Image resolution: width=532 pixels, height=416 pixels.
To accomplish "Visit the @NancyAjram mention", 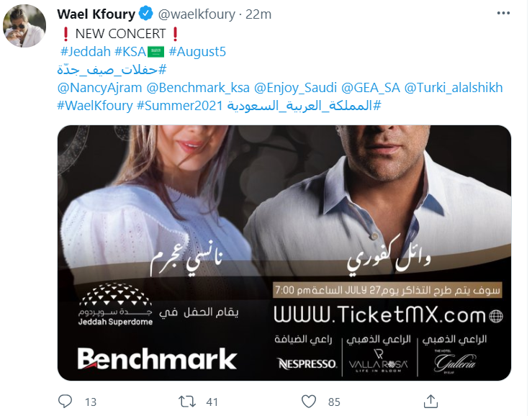I will pyautogui.click(x=100, y=88).
